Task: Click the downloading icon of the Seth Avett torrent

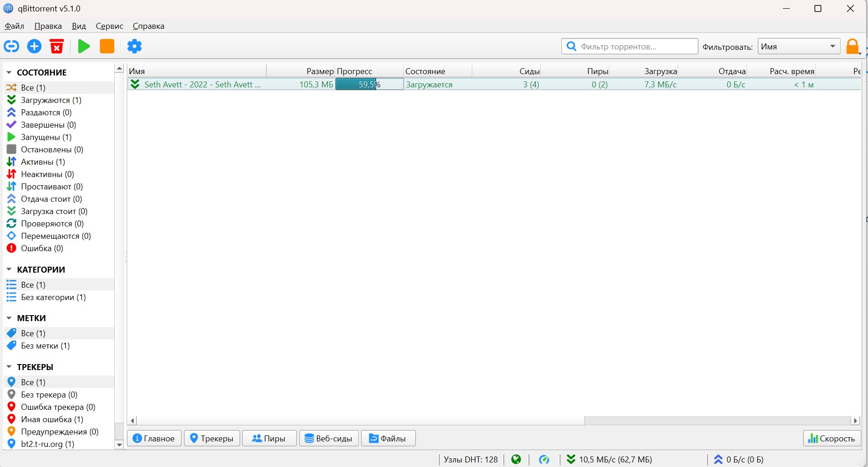Action: (135, 84)
